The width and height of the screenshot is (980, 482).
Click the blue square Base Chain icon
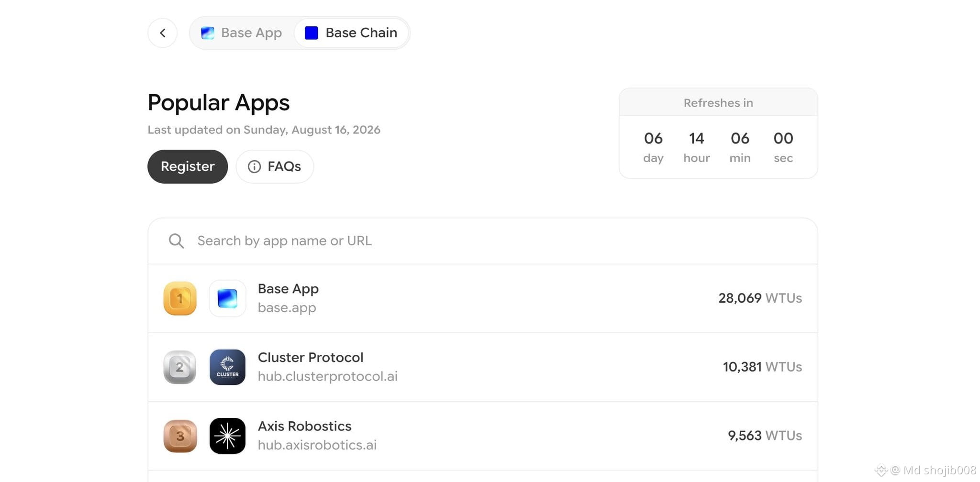(312, 33)
